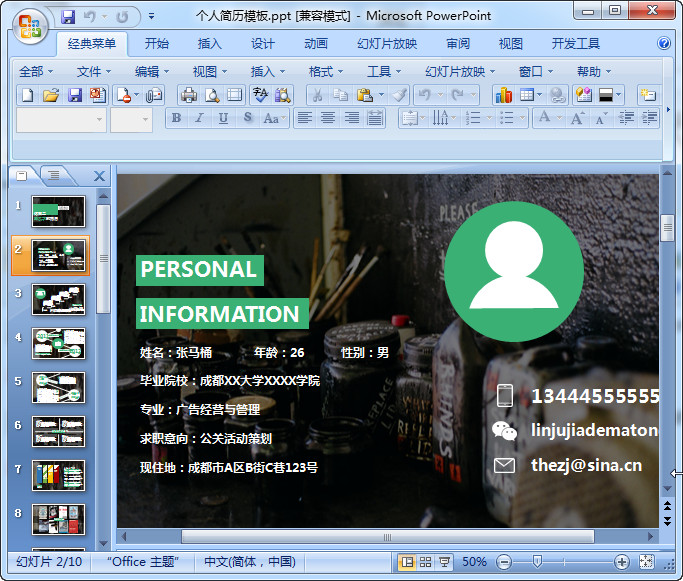Screen dimensions: 683x581
Task: Click the new slide icon
Action: click(x=648, y=95)
